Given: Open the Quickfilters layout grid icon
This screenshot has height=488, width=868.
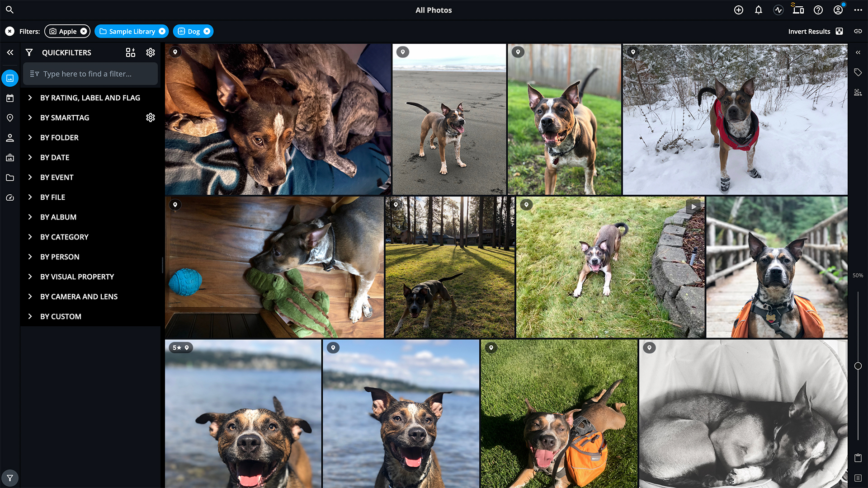Looking at the screenshot, I should coord(131,52).
